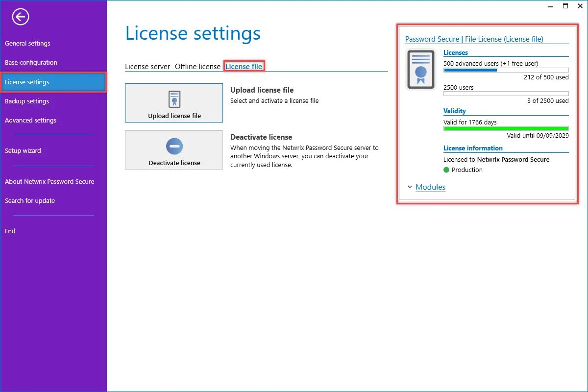588x392 pixels.
Task: Click the advanced users usage bar
Action: [506, 70]
